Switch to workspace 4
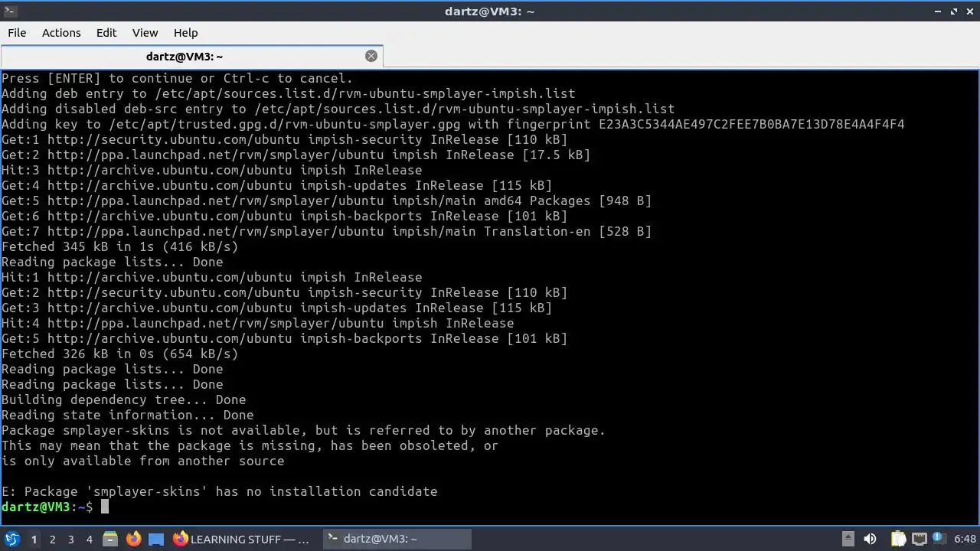The width and height of the screenshot is (980, 551). tap(89, 540)
